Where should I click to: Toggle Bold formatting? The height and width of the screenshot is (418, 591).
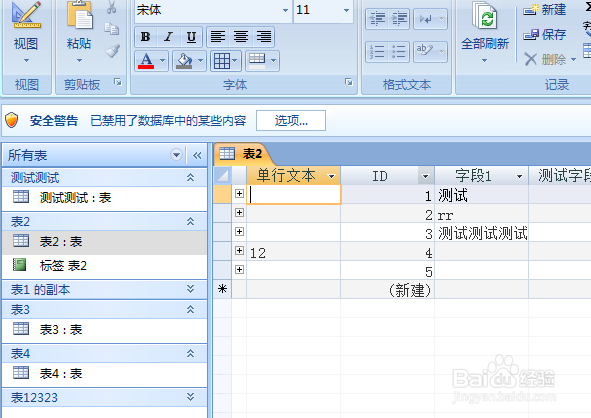click(145, 37)
